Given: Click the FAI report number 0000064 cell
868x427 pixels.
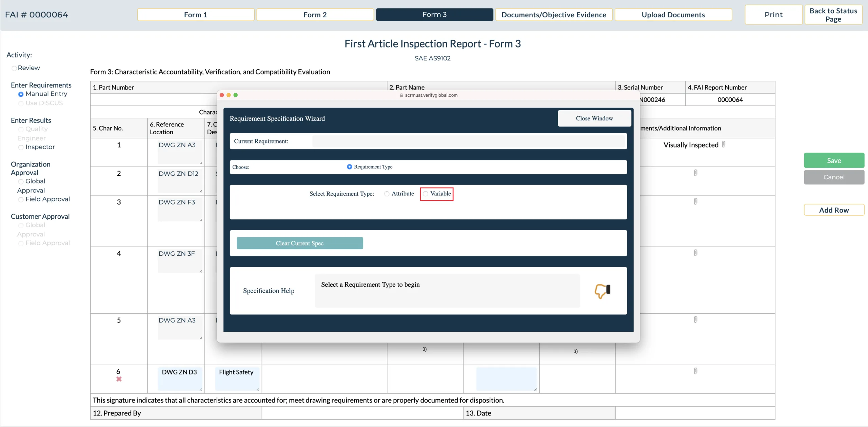Looking at the screenshot, I should [x=730, y=100].
